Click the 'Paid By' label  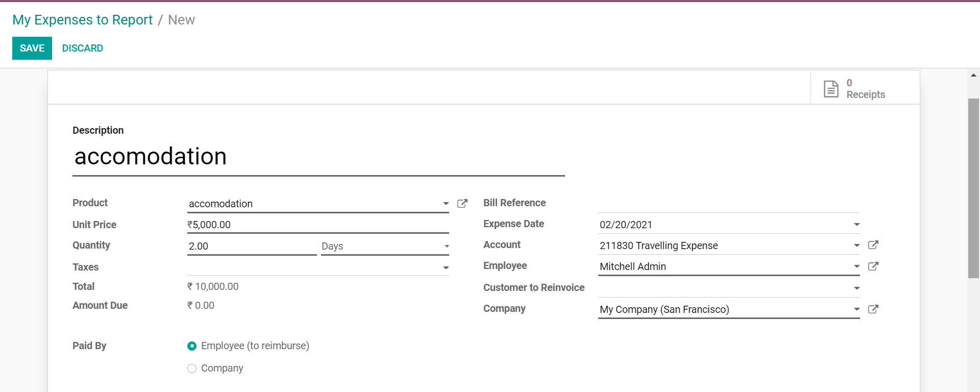click(x=89, y=346)
